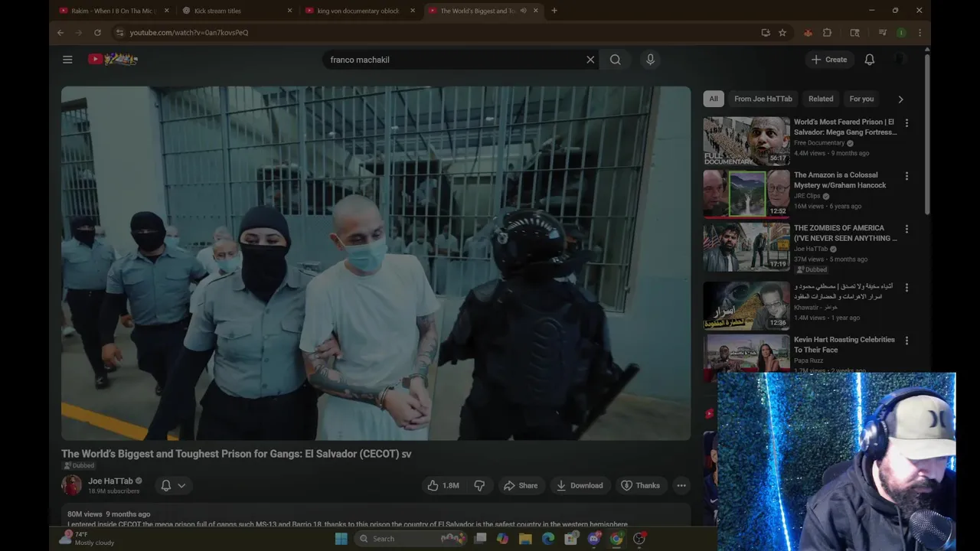Open the YouTube account avatar menu
This screenshot has width=980, height=551.
pyautogui.click(x=900, y=60)
